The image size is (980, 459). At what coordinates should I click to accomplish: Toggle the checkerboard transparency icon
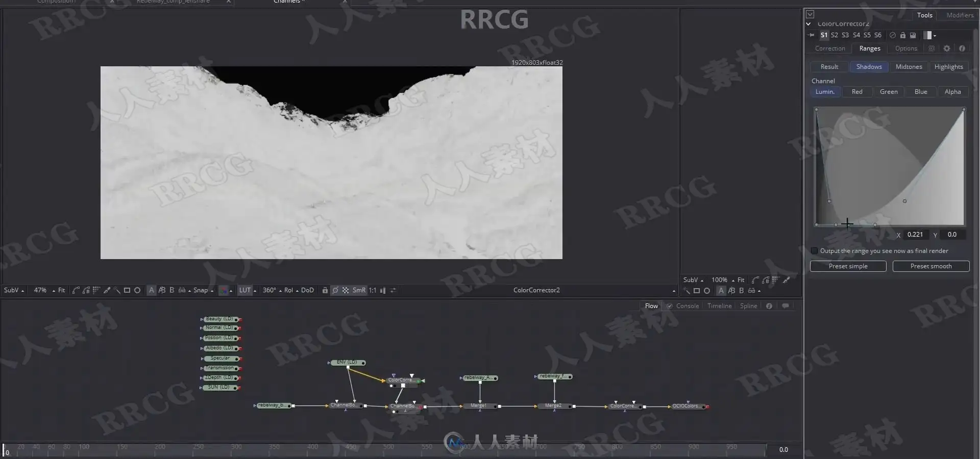(346, 290)
